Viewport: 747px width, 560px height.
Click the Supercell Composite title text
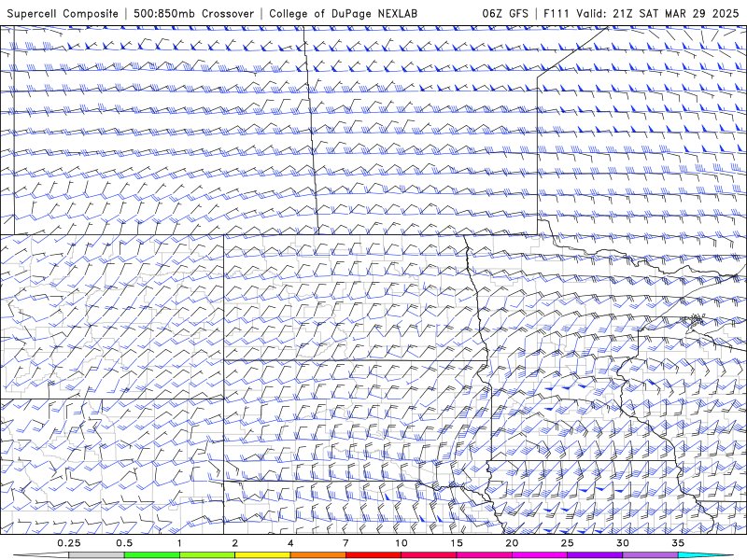coord(63,13)
